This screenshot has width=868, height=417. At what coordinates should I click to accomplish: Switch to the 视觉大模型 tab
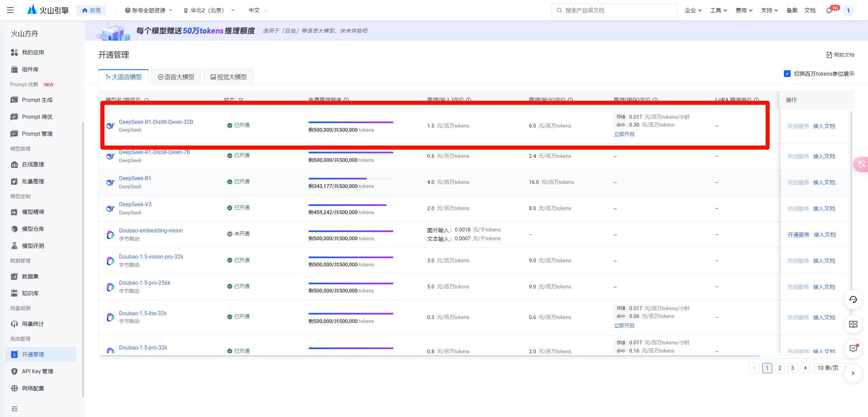click(x=229, y=77)
